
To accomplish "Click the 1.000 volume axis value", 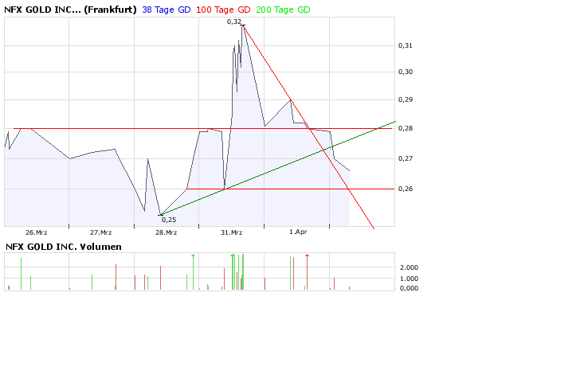I will tap(409, 279).
